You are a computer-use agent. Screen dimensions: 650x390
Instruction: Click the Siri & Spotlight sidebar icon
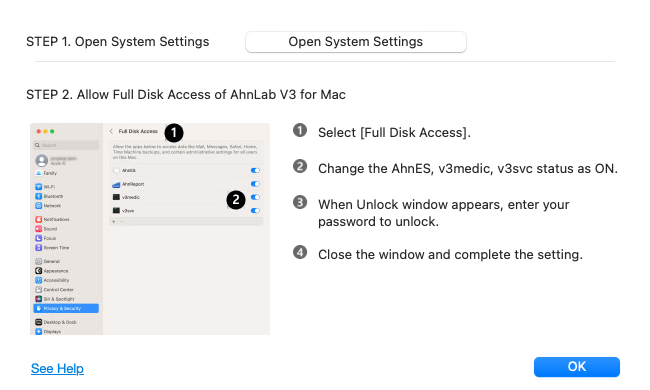pyautogui.click(x=39, y=299)
